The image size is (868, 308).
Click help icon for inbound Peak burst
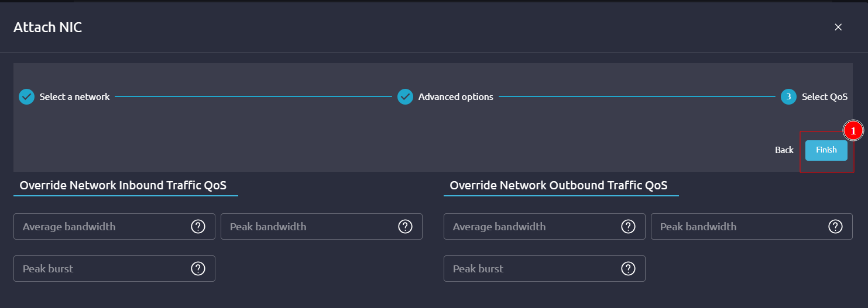pyautogui.click(x=198, y=269)
